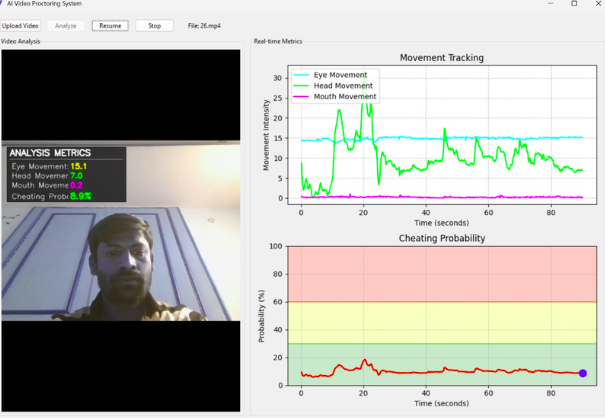This screenshot has height=418, width=605.
Task: Click the Upload Video button
Action: (x=20, y=26)
